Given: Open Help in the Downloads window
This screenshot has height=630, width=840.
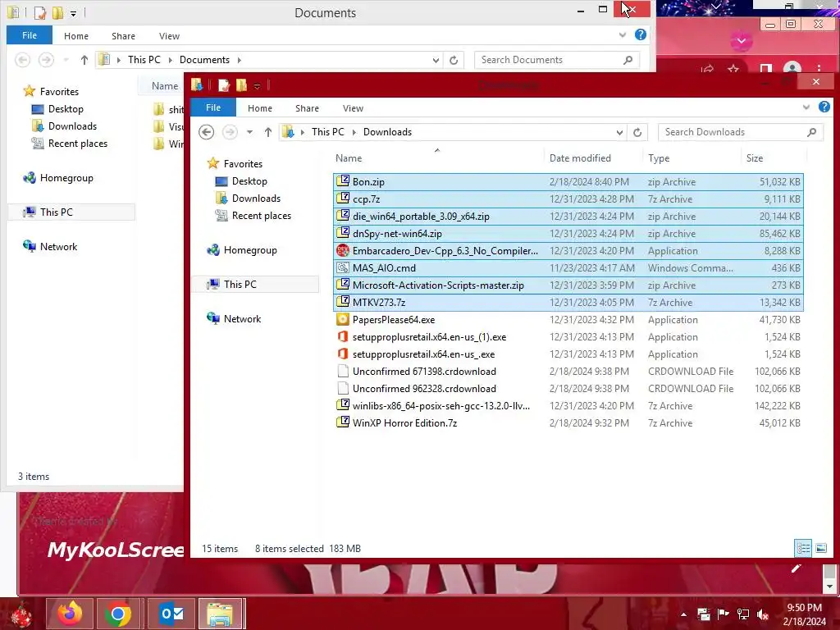Looking at the screenshot, I should pos(824,107).
